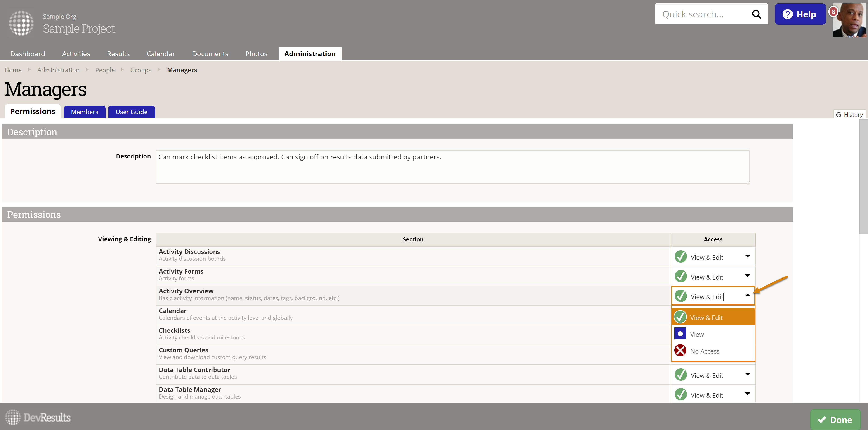Viewport: 868px width, 430px height.
Task: Choose the highlighted View & Edit option
Action: (706, 317)
